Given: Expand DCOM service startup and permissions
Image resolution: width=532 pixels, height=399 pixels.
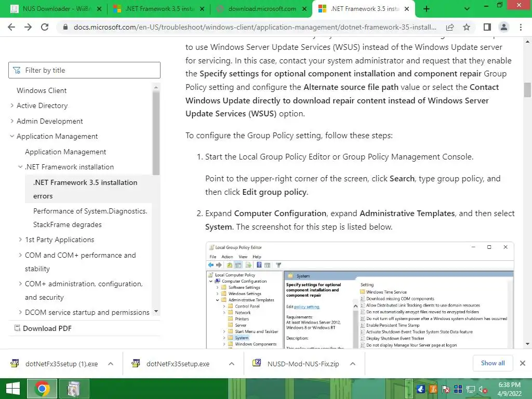Looking at the screenshot, I should point(20,312).
